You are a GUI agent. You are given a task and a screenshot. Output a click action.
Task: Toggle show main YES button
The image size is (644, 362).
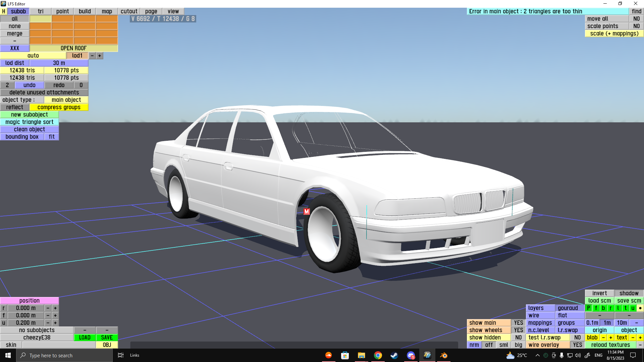(x=518, y=323)
